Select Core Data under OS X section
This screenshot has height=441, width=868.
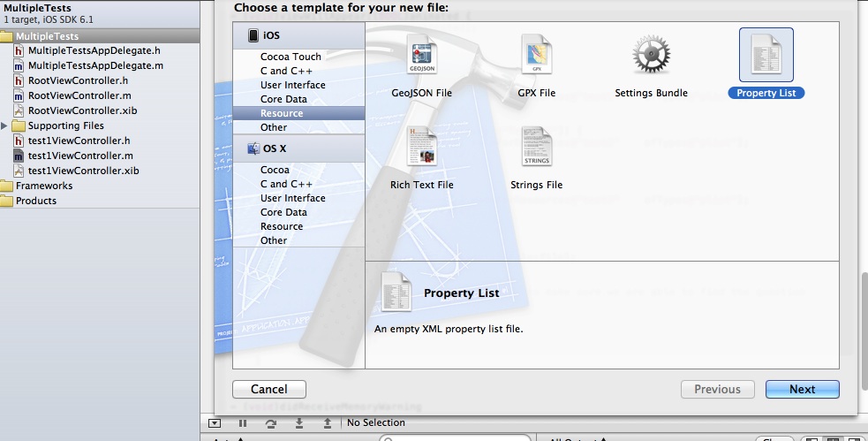click(283, 212)
